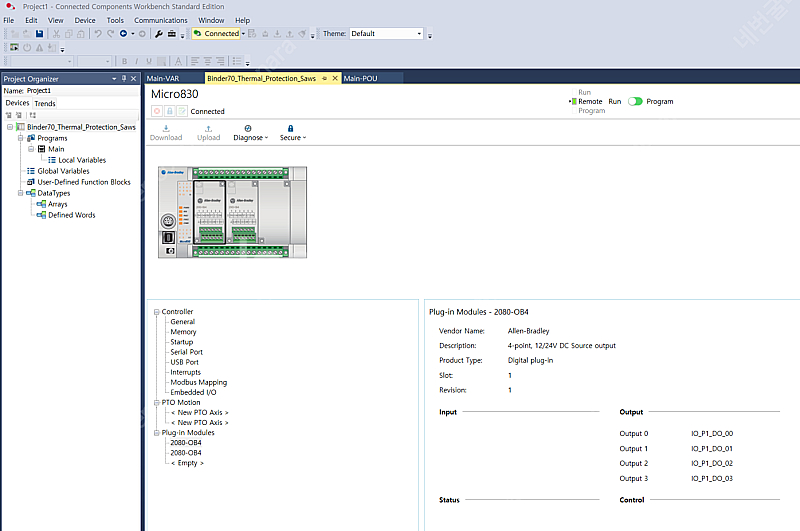The width and height of the screenshot is (800, 531).
Task: Click the power icon on second toolbar row
Action: click(x=27, y=47)
